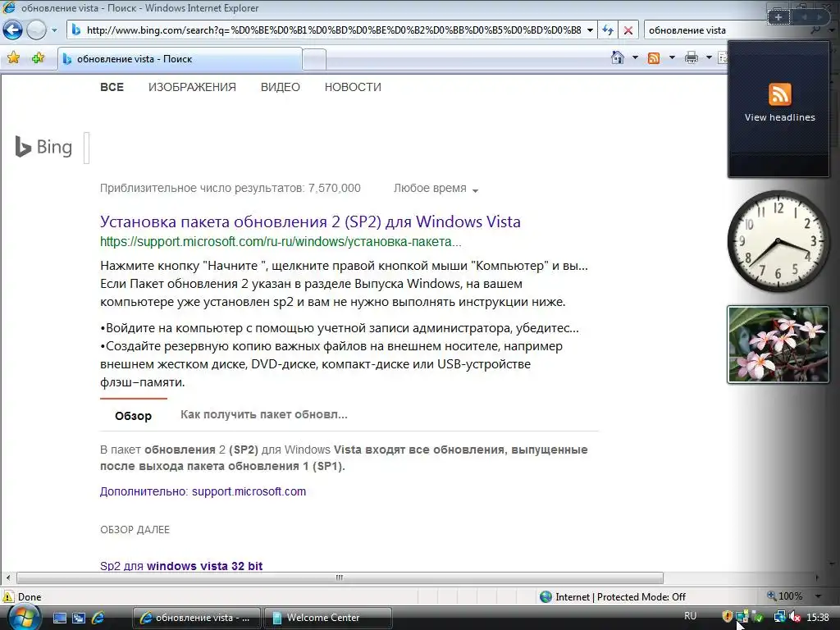Click the search box containing 'обновление vista'
Viewport: 840px width, 630px height.
coord(725,30)
